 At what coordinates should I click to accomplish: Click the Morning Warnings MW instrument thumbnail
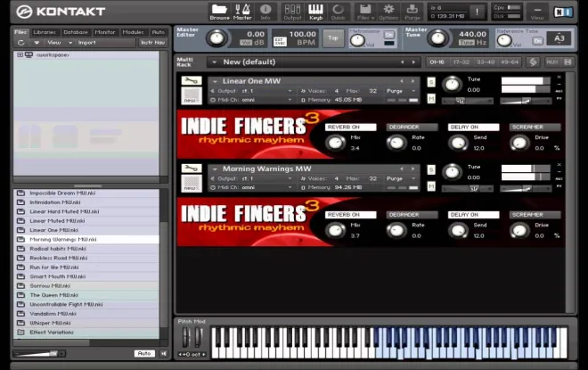192,184
